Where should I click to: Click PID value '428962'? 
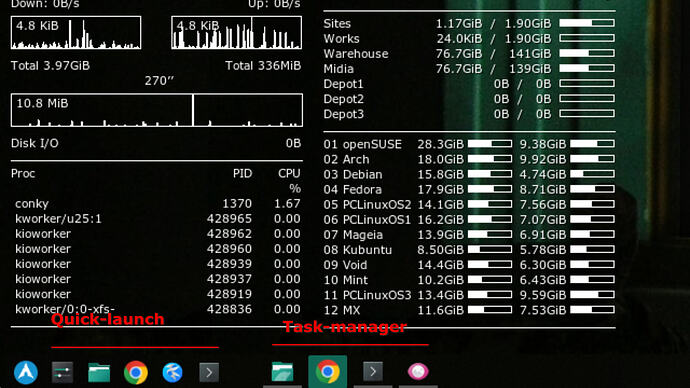pos(229,234)
